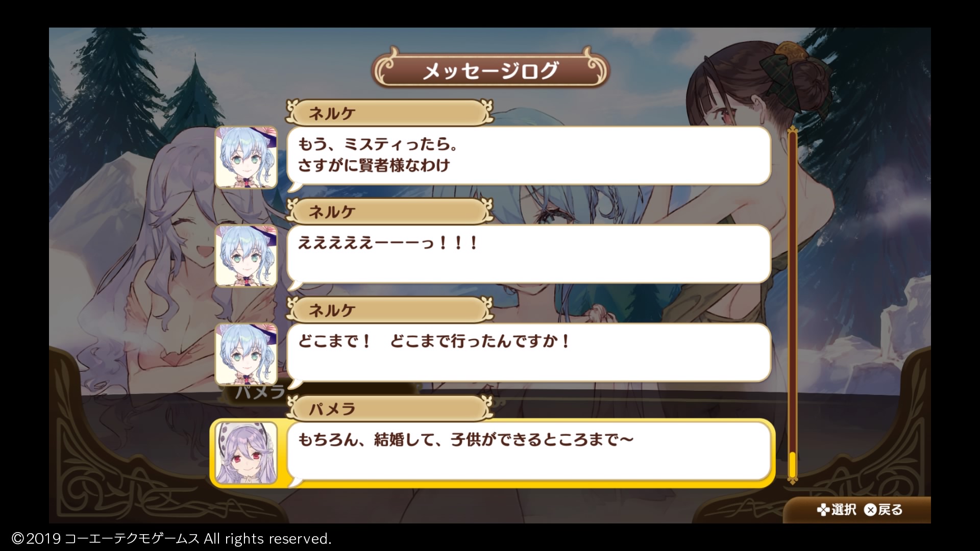Click Pamela's portrait in the highlighted message
The width and height of the screenshot is (980, 551).
(246, 453)
